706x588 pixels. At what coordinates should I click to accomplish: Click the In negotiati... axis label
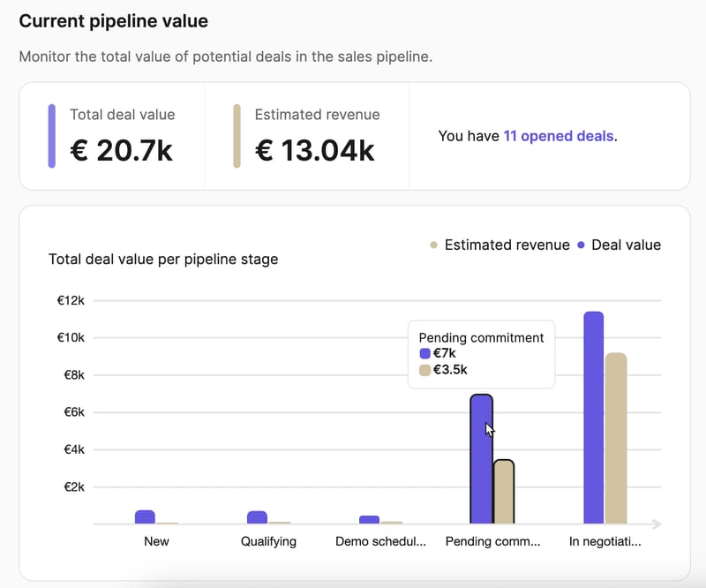605,541
